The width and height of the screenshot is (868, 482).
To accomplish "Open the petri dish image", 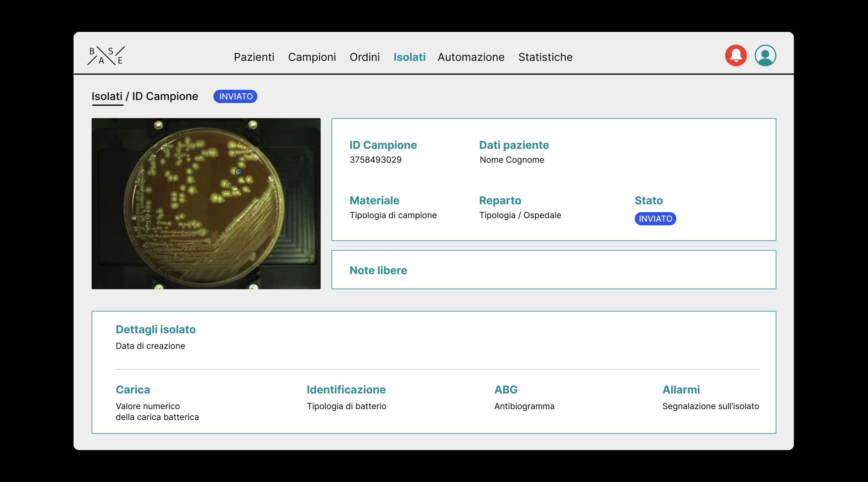I will (x=206, y=203).
